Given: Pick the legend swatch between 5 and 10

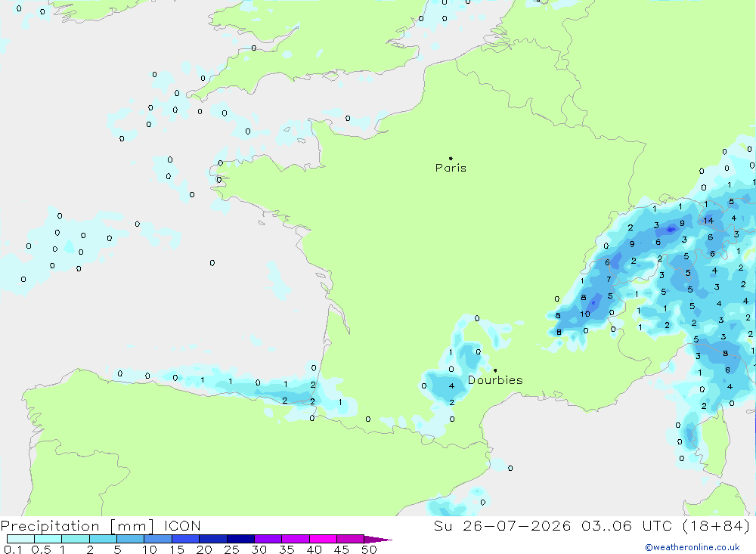Looking at the screenshot, I should (x=131, y=539).
